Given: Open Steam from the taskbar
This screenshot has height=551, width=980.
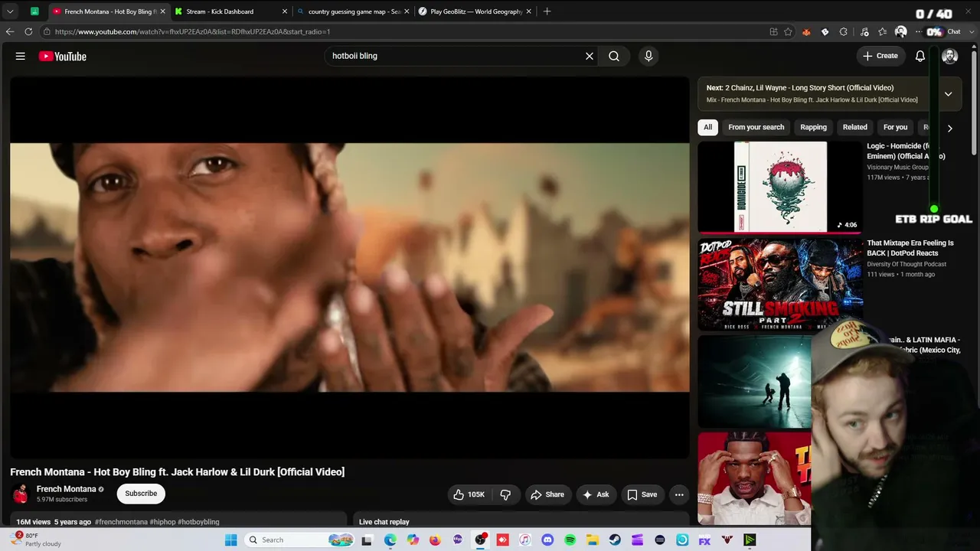Looking at the screenshot, I should [615, 540].
